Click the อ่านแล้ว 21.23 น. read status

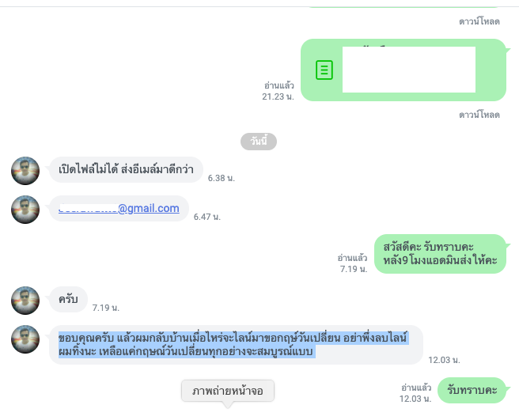point(278,91)
